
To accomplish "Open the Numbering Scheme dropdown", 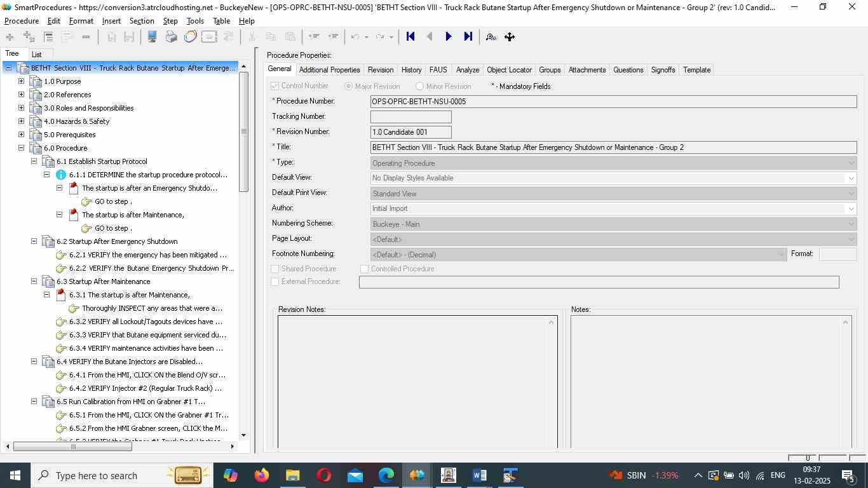I will (614, 224).
